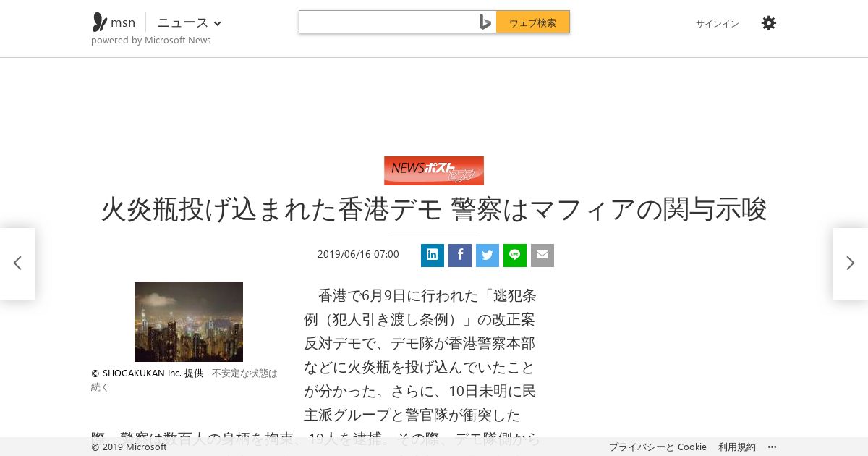Screen dimensions: 868x456
Task: Share the article via LINE
Action: click(x=515, y=256)
